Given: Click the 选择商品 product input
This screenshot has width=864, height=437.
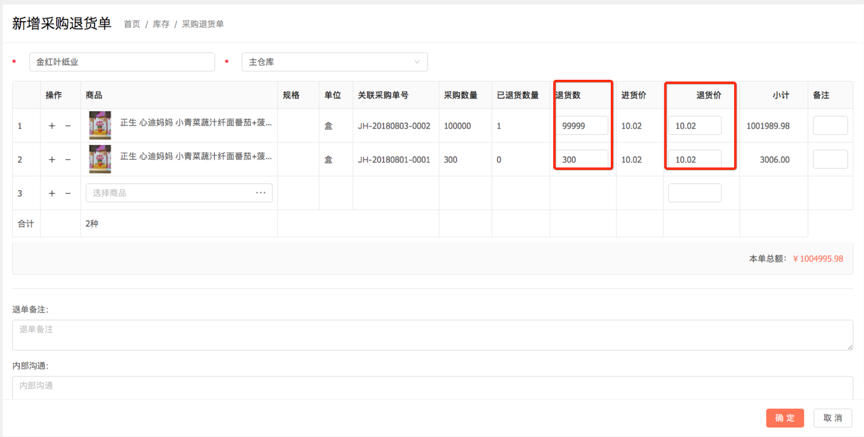Looking at the screenshot, I should (x=179, y=193).
